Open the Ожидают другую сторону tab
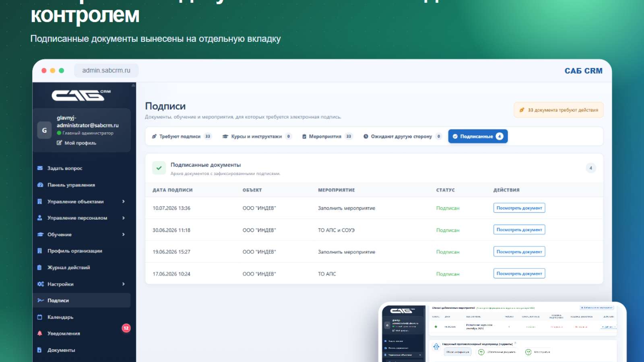This screenshot has height=362, width=644. (x=402, y=136)
